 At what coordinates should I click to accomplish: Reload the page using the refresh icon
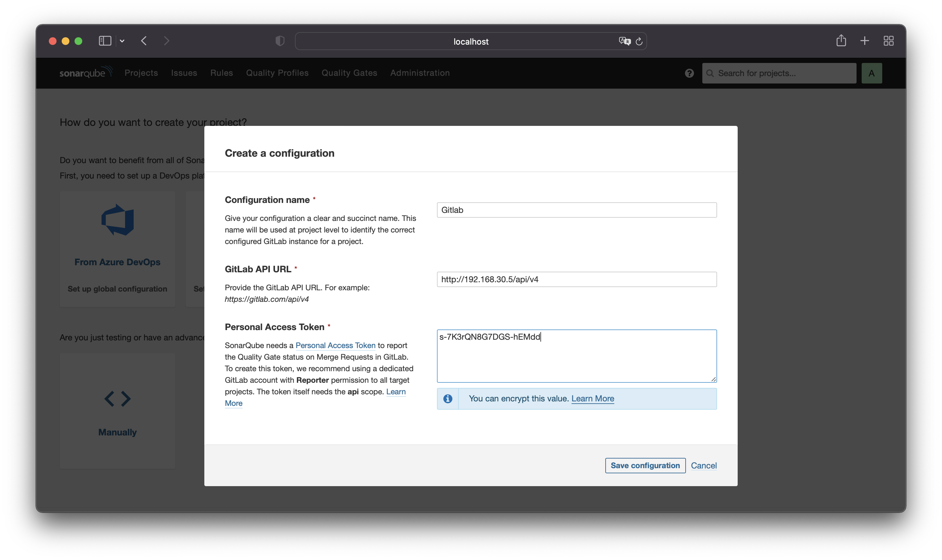click(639, 41)
